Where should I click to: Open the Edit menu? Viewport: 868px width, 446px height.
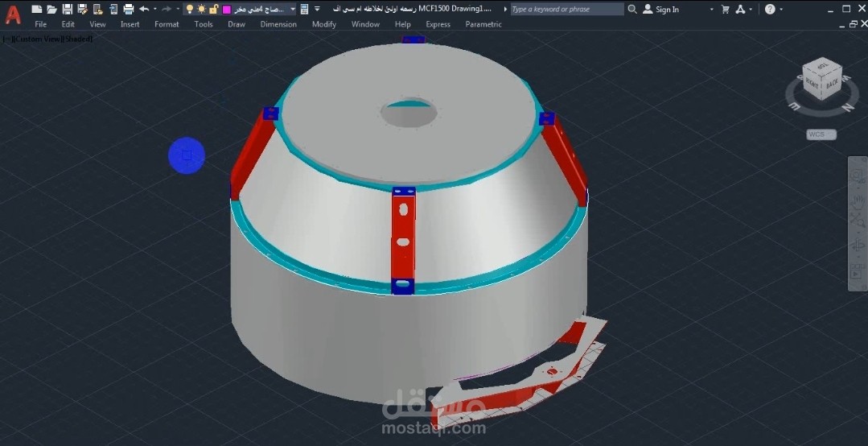click(x=68, y=24)
